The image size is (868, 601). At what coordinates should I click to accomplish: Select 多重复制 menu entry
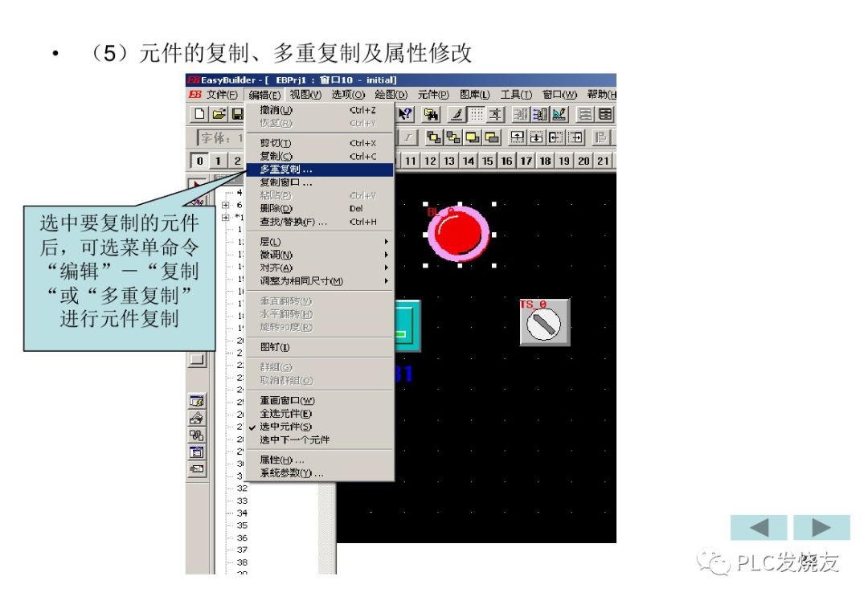[320, 170]
